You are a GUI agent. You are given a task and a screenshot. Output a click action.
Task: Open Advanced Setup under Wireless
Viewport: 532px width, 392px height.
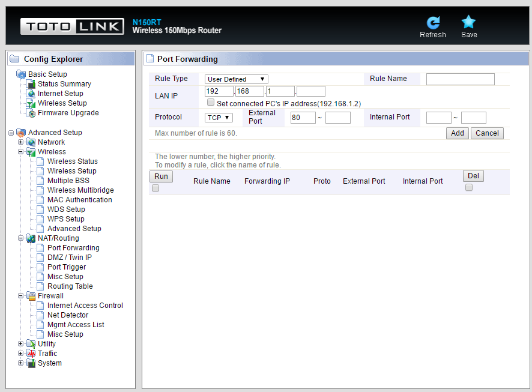pos(74,229)
